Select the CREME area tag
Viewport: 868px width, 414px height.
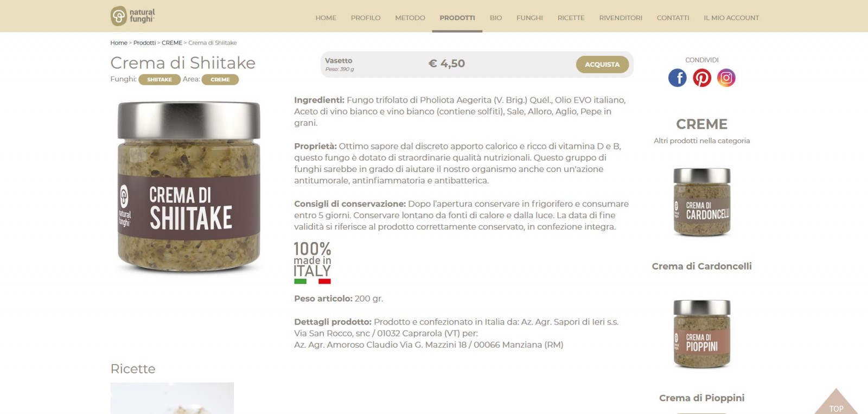[220, 79]
